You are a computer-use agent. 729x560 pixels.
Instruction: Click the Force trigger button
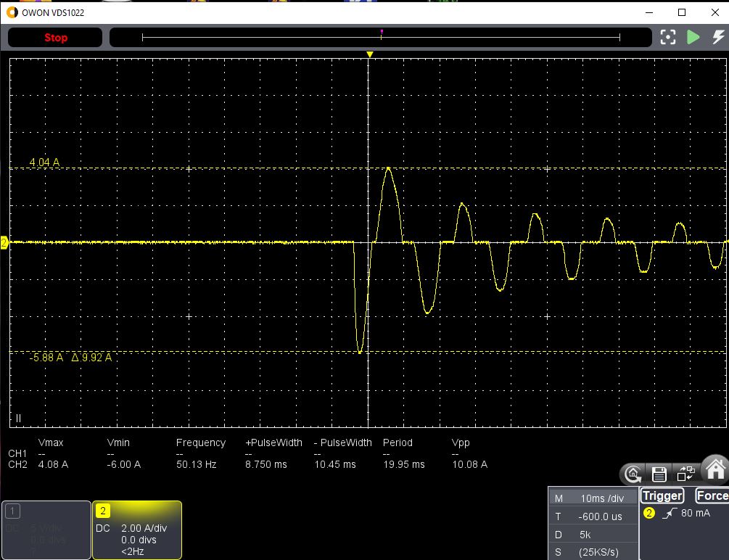[x=712, y=496]
